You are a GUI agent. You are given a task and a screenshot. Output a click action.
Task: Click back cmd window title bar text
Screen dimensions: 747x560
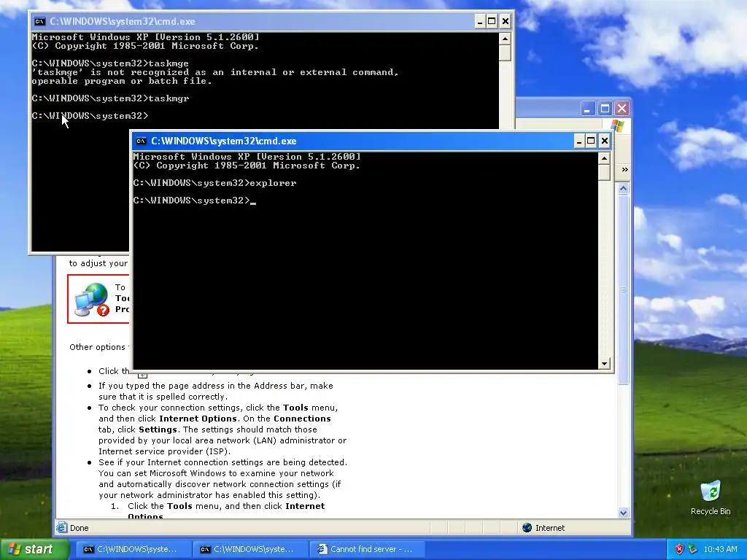tap(123, 21)
